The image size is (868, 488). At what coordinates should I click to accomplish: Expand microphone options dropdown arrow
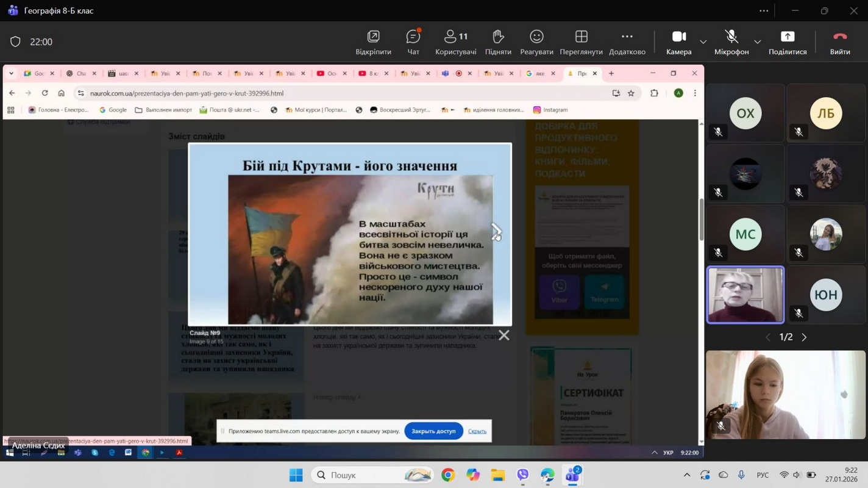pos(758,42)
